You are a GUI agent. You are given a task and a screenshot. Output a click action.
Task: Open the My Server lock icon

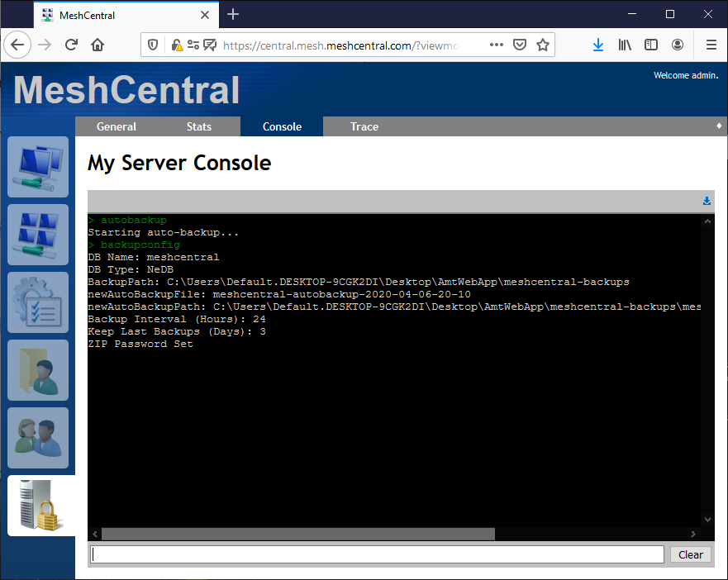[41, 506]
